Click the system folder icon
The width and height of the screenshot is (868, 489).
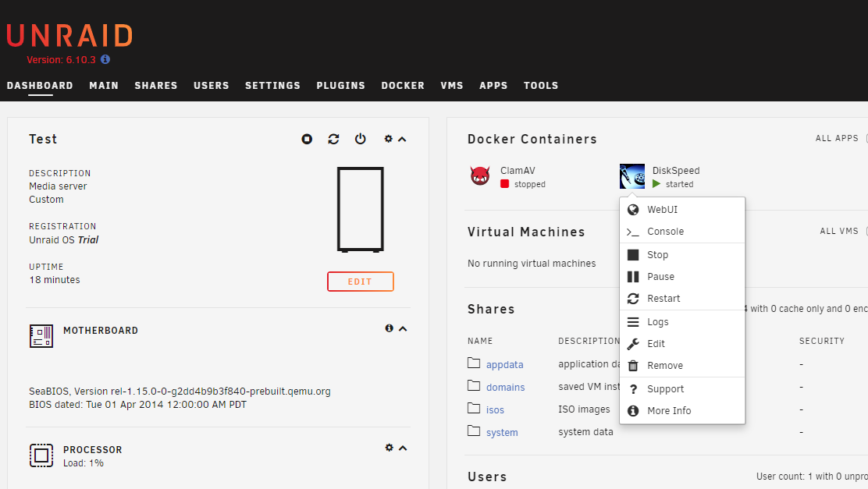point(473,431)
